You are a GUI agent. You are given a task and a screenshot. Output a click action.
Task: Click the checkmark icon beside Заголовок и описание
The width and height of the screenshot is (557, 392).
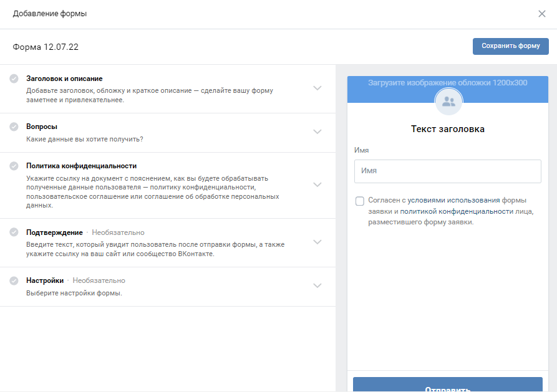tap(14, 79)
